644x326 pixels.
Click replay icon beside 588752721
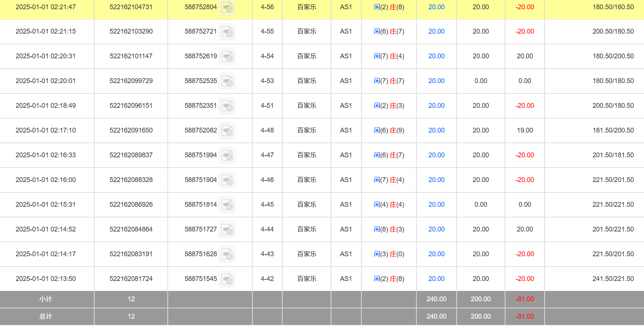pyautogui.click(x=227, y=32)
